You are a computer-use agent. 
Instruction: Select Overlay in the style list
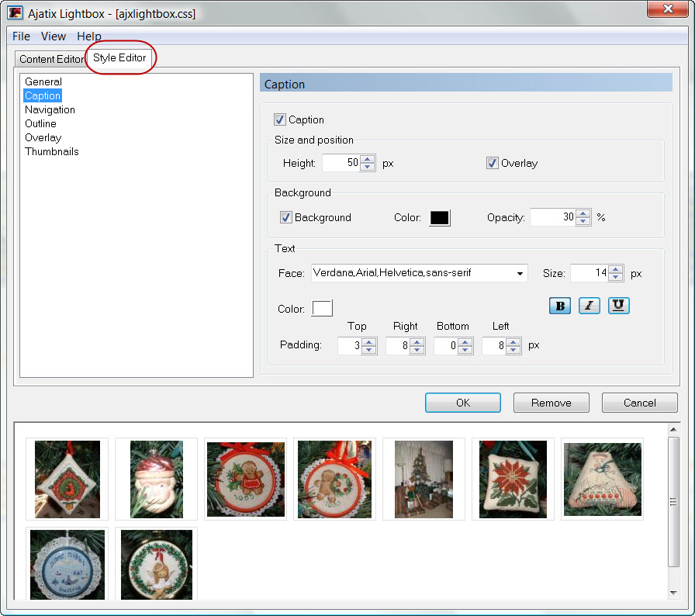(x=43, y=137)
